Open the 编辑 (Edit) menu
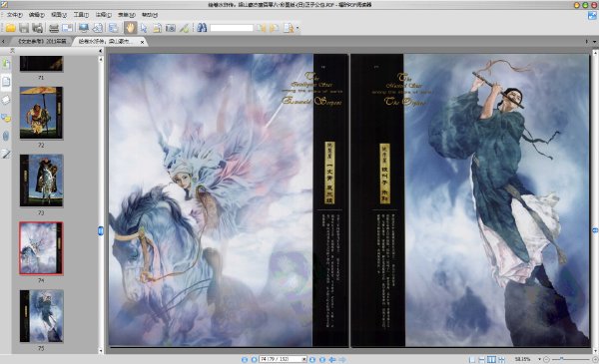The width and height of the screenshot is (599, 364). click(36, 15)
